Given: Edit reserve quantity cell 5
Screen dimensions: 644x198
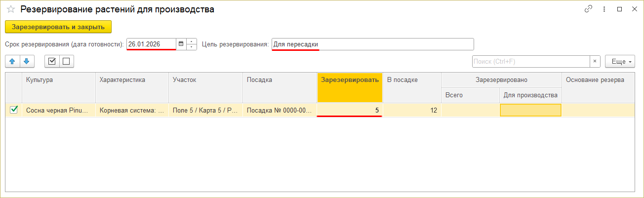Looking at the screenshot, I should [x=350, y=110].
